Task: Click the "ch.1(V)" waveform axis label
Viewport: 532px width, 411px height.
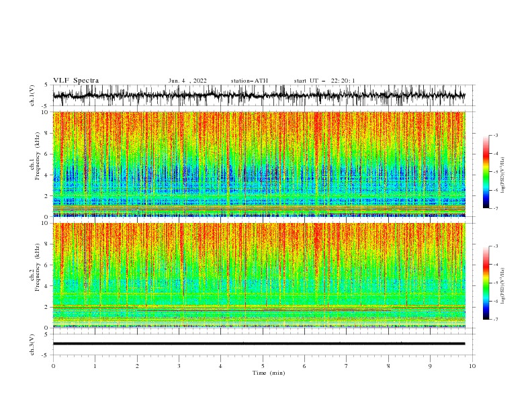Action: click(32, 95)
